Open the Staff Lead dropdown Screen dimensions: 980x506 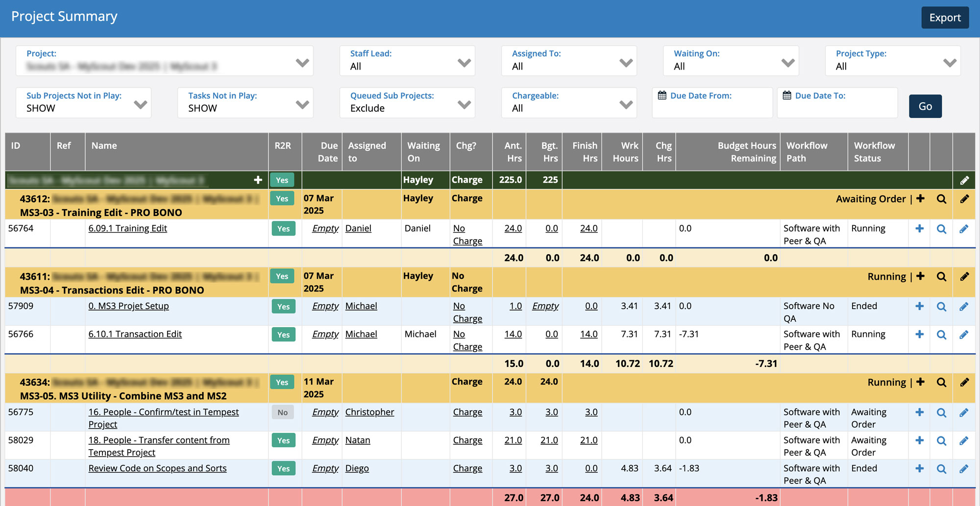click(x=407, y=61)
